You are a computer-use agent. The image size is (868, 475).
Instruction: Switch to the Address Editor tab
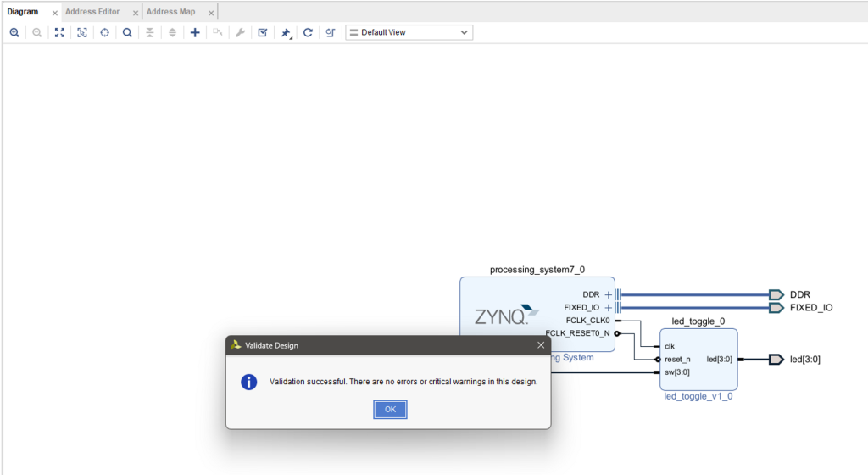point(92,12)
